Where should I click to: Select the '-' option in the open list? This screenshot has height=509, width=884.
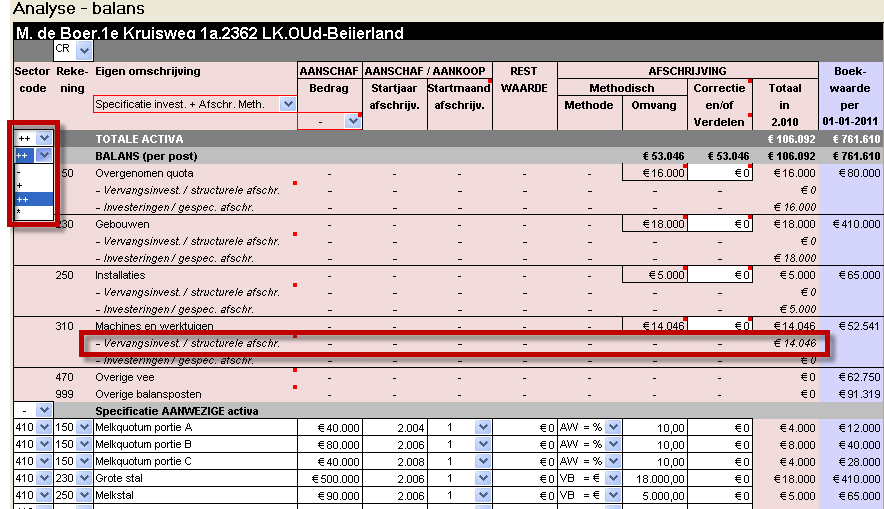click(18, 173)
